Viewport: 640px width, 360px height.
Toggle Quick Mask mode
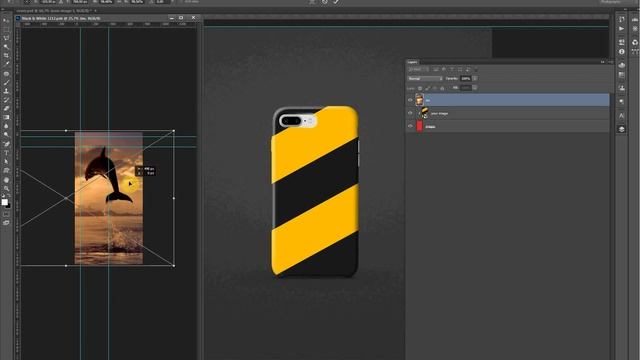6,214
